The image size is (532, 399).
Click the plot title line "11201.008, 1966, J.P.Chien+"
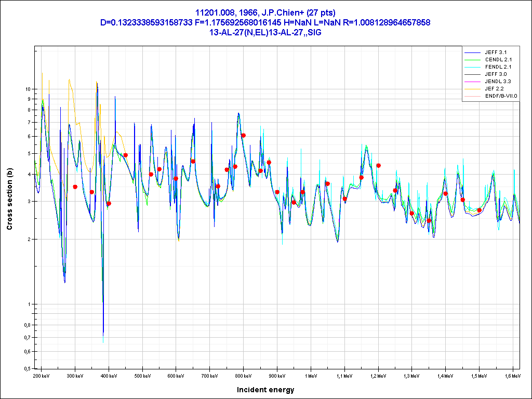pos(265,13)
